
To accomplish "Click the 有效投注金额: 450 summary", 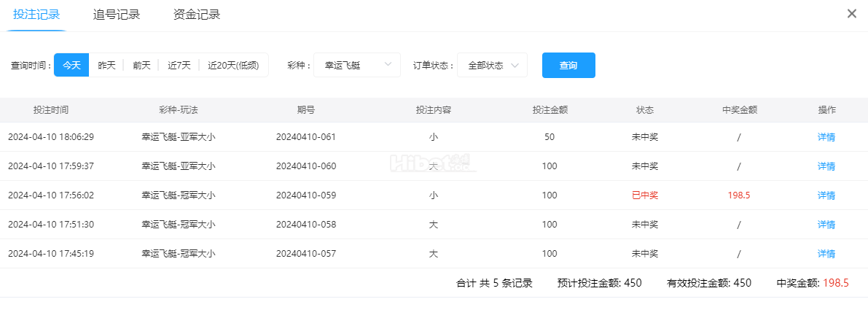I will tap(709, 283).
